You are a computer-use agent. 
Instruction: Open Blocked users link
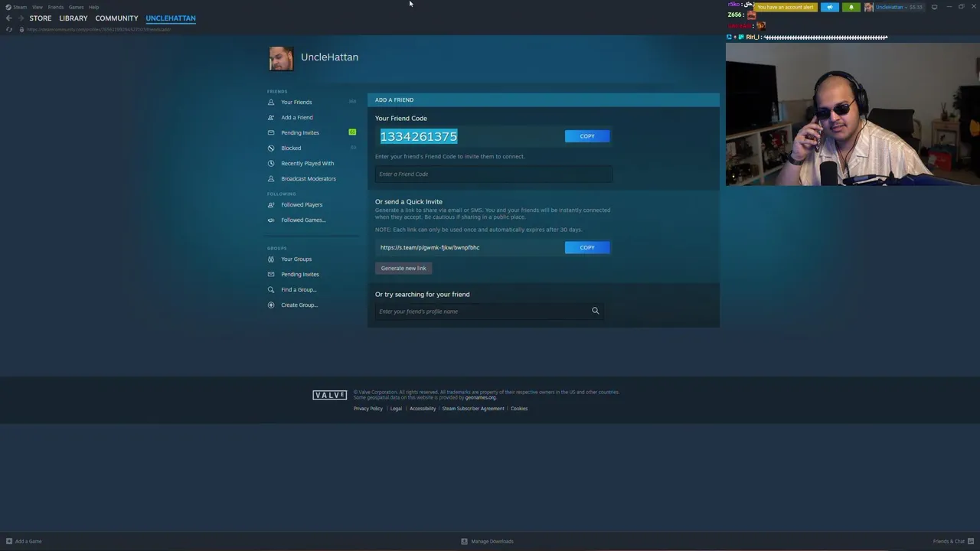click(x=291, y=148)
